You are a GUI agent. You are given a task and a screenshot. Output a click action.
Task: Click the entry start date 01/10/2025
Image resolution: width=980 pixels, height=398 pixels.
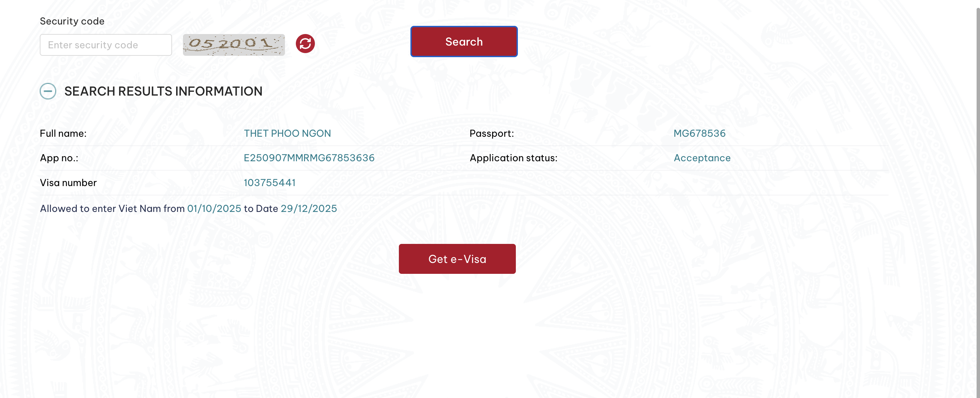[214, 209]
